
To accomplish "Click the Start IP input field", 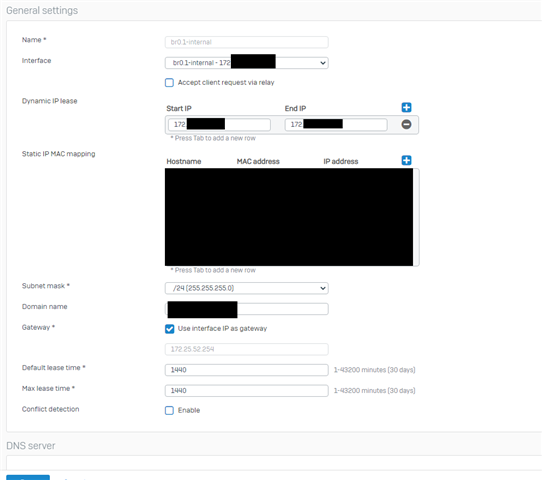I will click(219, 124).
